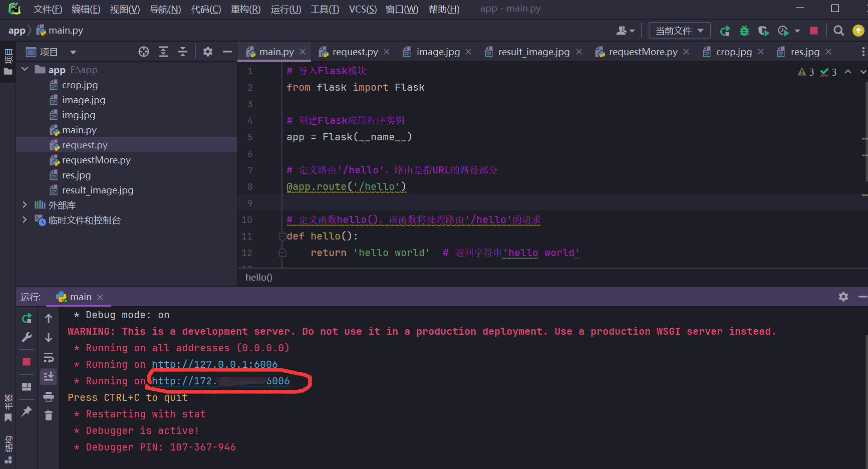
Task: Hide the project panel with the minus icon
Action: (227, 52)
